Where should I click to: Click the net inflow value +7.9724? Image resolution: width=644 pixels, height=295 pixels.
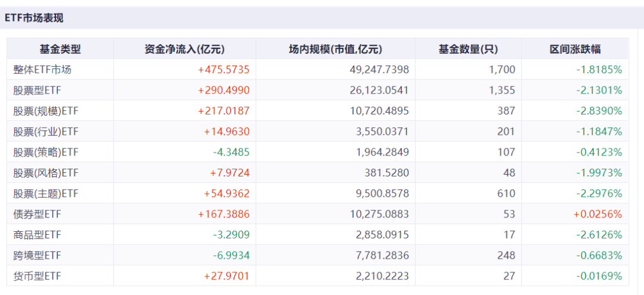pos(230,173)
